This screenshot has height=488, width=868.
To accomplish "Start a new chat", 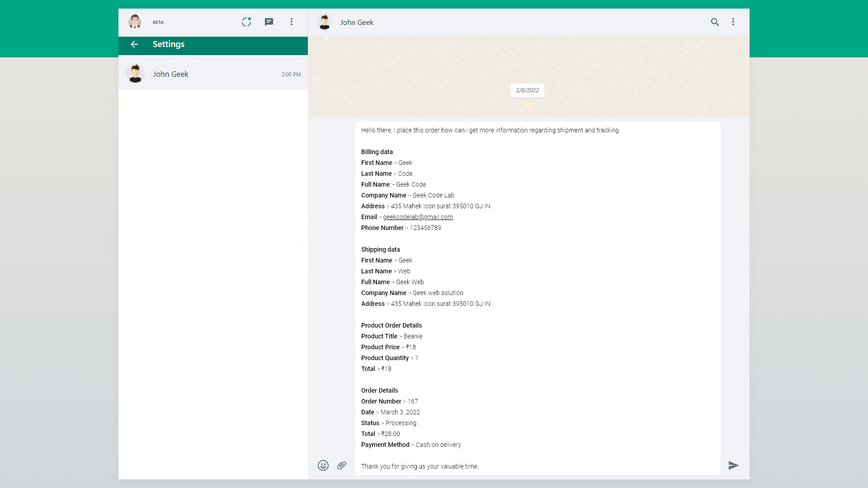I will pos(269,22).
